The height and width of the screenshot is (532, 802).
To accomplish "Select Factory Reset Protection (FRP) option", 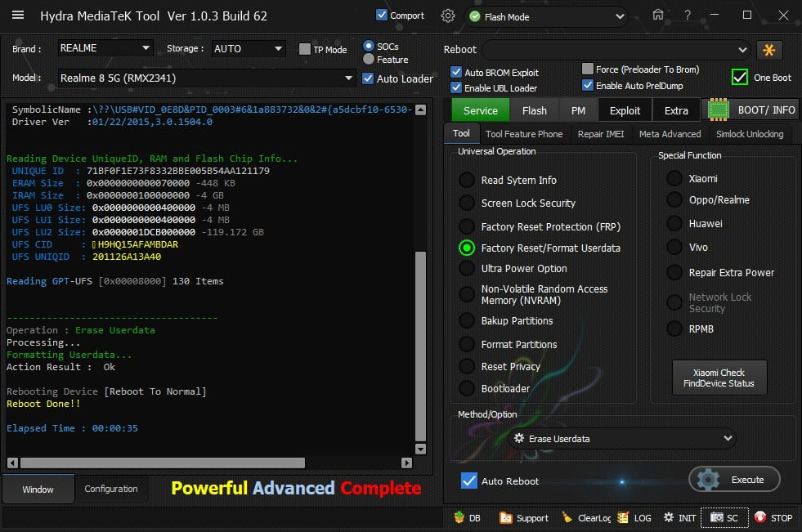I will point(466,226).
